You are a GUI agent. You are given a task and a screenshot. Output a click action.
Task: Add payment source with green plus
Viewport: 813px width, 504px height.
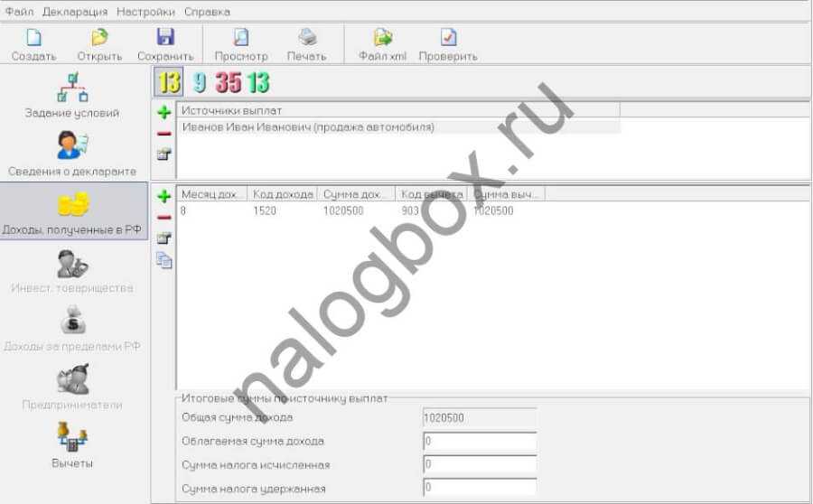click(164, 113)
